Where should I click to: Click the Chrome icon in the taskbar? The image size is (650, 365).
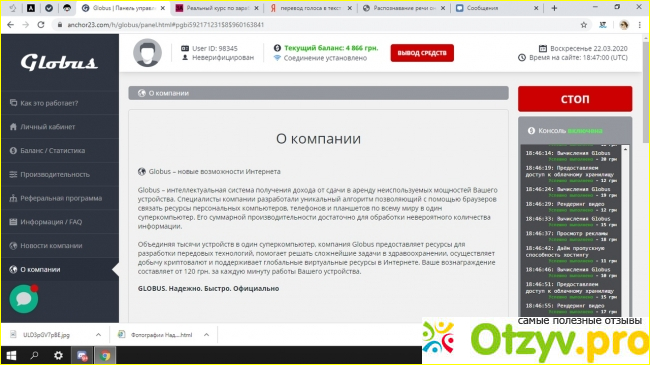105,355
